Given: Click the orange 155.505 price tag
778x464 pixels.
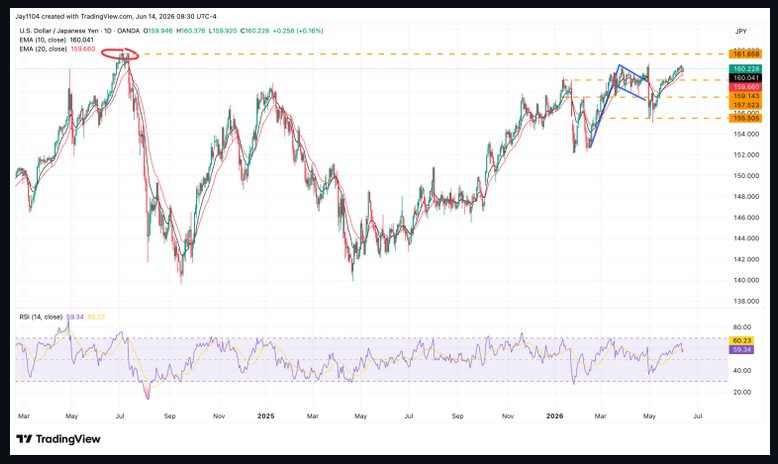Looking at the screenshot, I should 745,118.
